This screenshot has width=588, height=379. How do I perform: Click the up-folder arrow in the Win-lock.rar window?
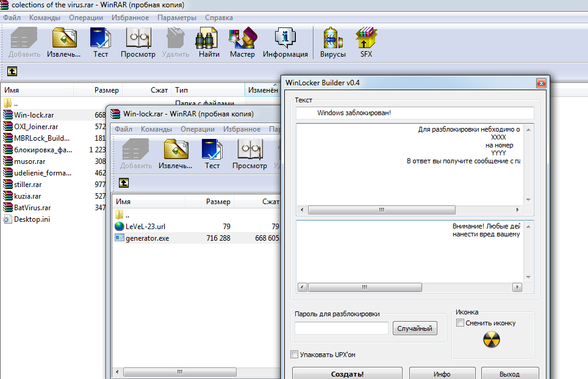pos(124,183)
